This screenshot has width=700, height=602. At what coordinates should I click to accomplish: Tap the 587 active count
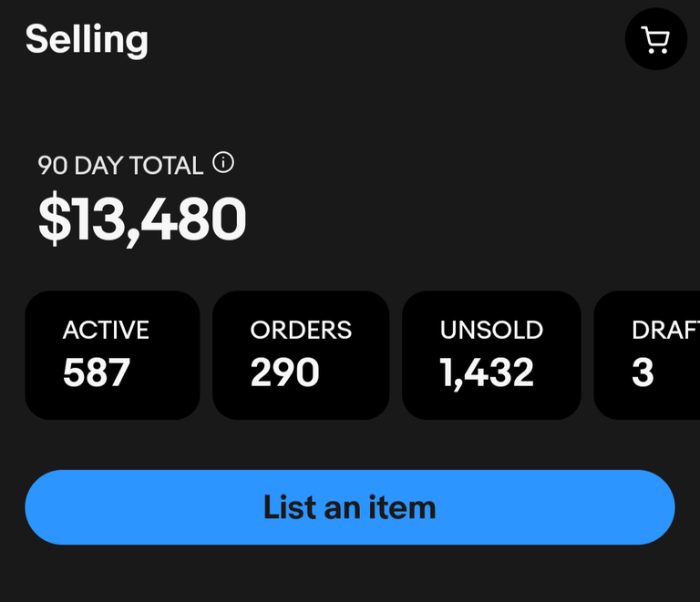97,372
